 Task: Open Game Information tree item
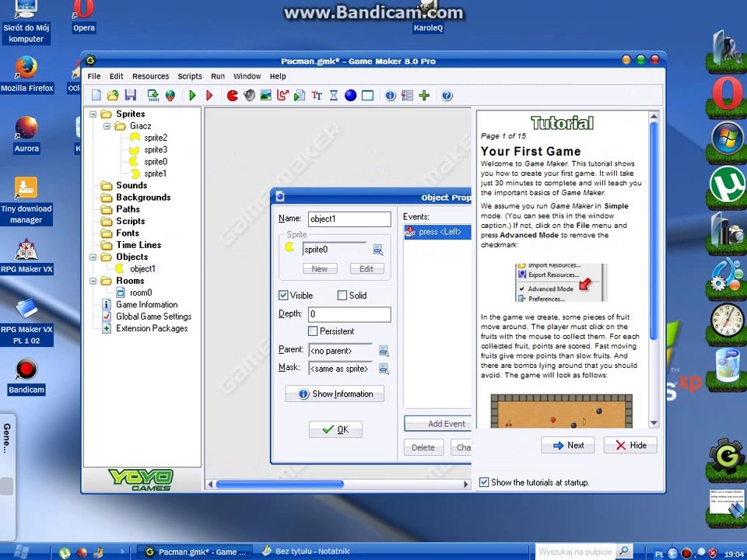coord(147,304)
